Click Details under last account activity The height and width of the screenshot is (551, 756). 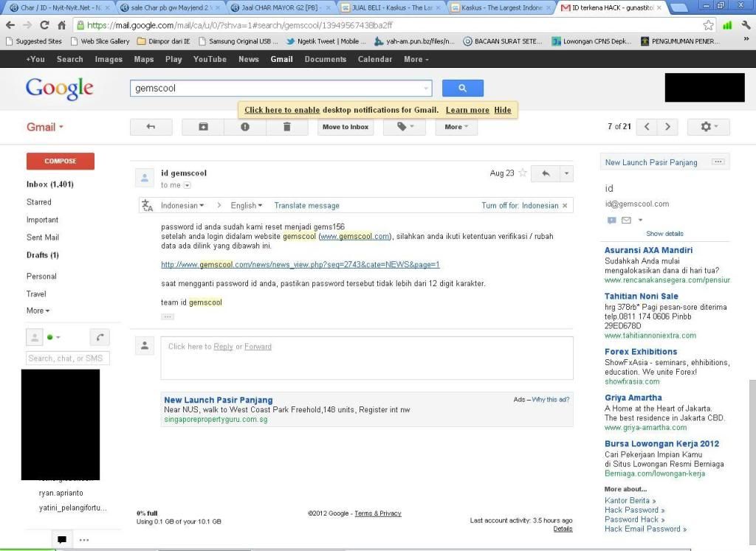point(563,529)
